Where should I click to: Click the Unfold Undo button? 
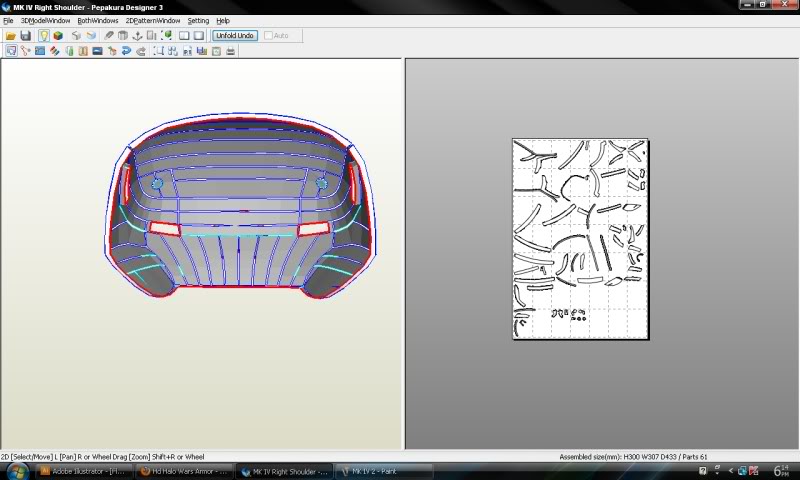[235, 36]
